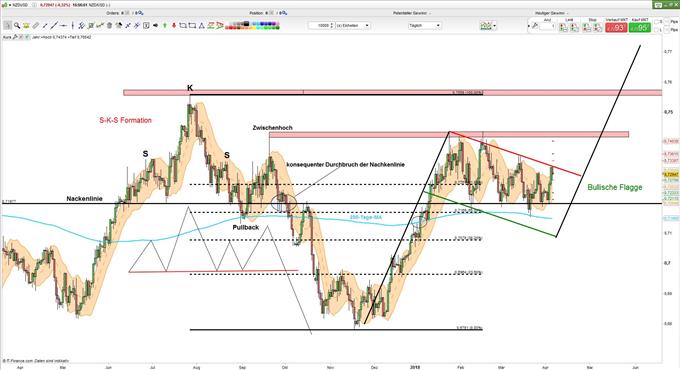Select the arrow cursor tool
Screen dimensions: 680x370
pos(7,26)
